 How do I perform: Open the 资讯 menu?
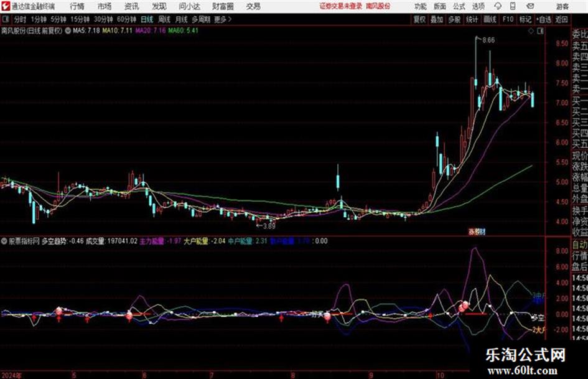click(x=132, y=6)
